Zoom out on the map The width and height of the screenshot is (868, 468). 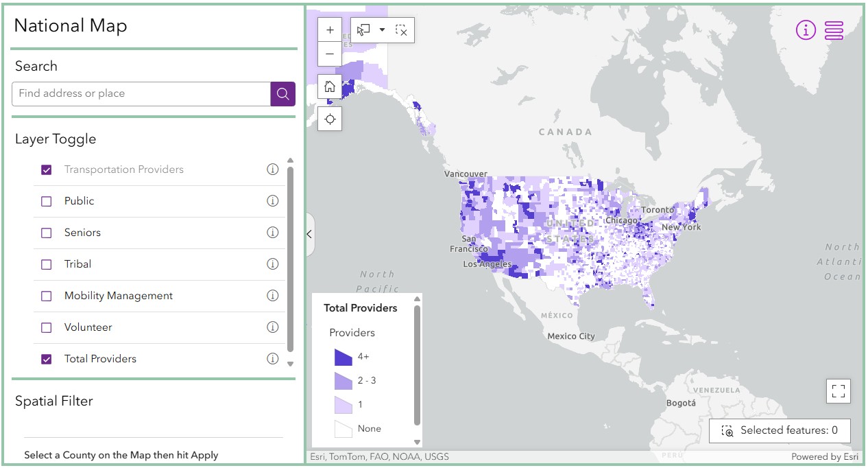330,54
